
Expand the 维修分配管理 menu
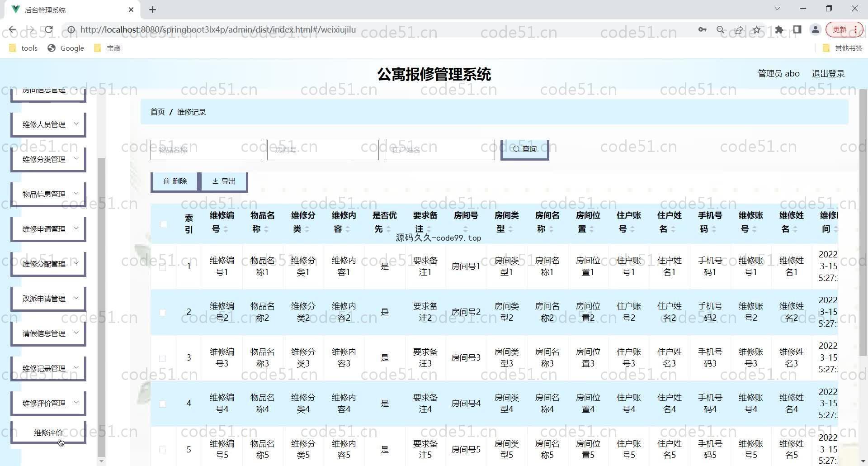(48, 264)
